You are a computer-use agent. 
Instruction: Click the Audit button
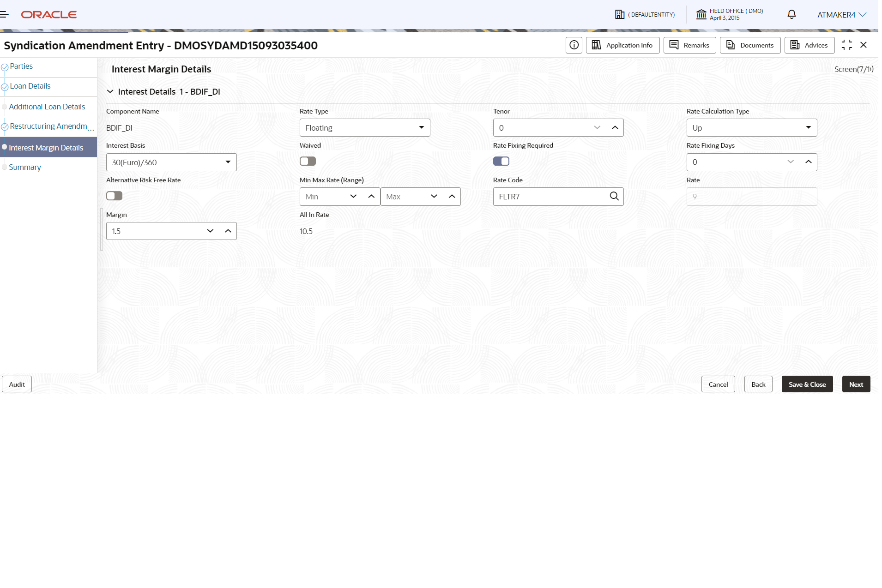pos(17,384)
